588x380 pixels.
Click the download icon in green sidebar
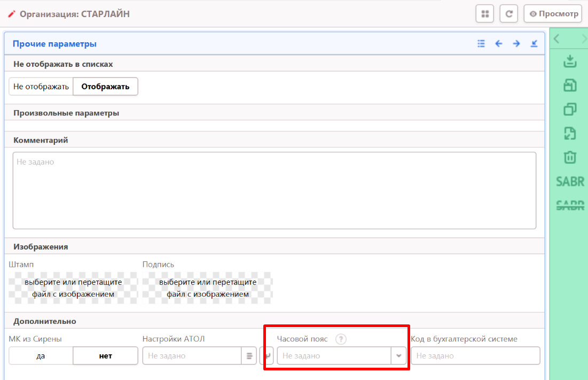[x=570, y=61]
